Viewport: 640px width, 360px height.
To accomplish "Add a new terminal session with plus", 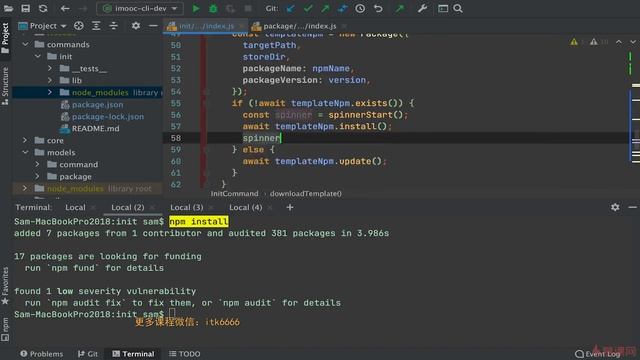I will [x=290, y=207].
